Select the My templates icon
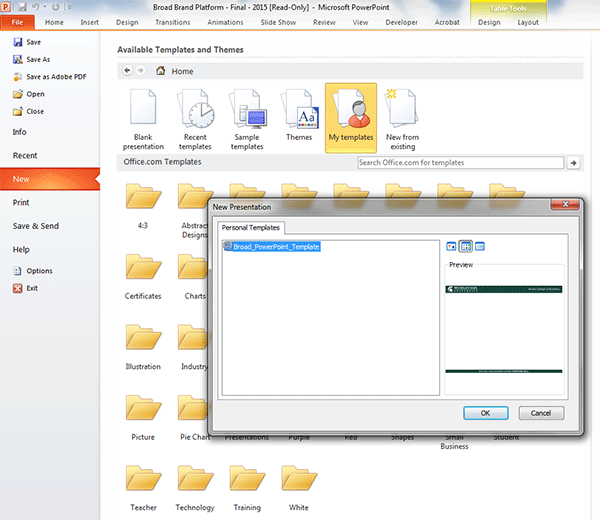Image resolution: width=600 pixels, height=520 pixels. point(351,118)
